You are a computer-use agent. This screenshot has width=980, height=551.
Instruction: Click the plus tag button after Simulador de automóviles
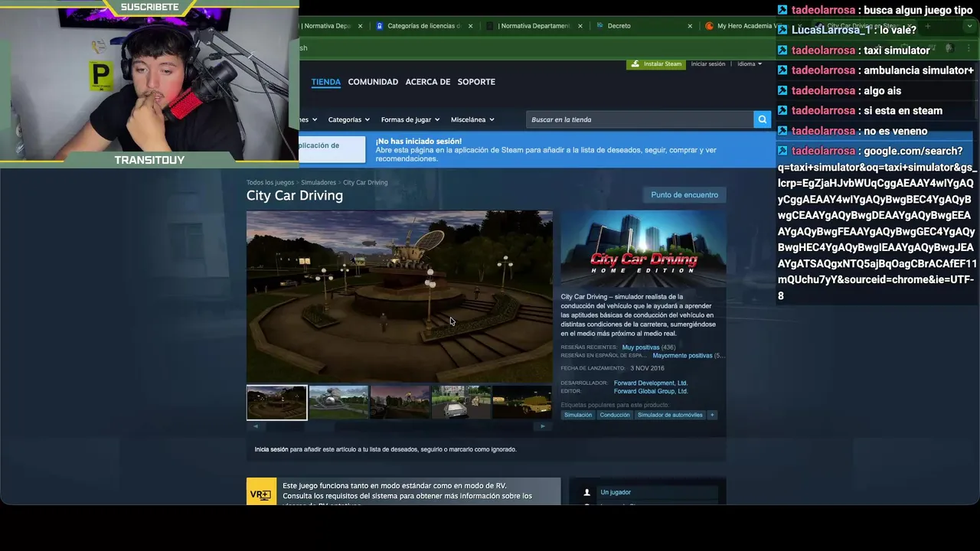coord(712,415)
